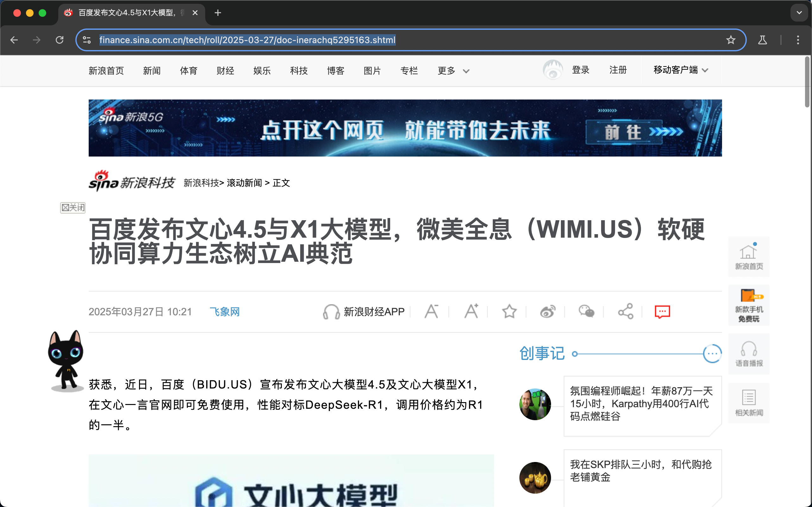Click the user avatar icon
812x507 pixels.
tap(553, 70)
